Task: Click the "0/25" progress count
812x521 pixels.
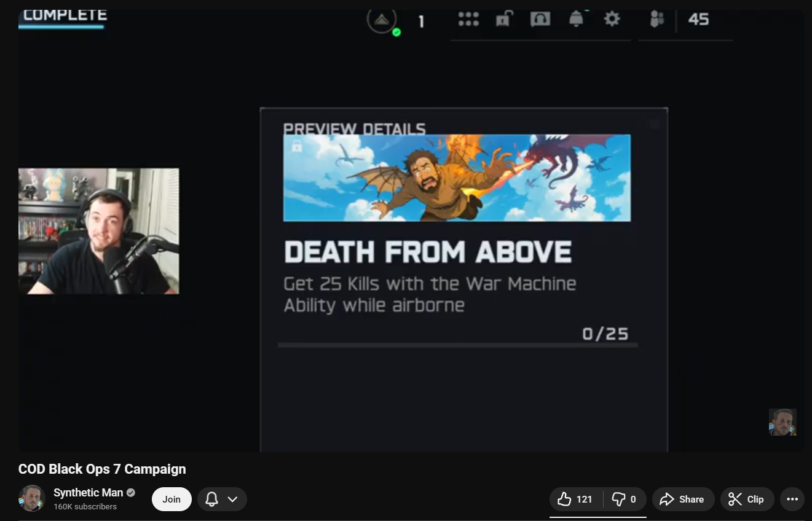Action: click(605, 334)
